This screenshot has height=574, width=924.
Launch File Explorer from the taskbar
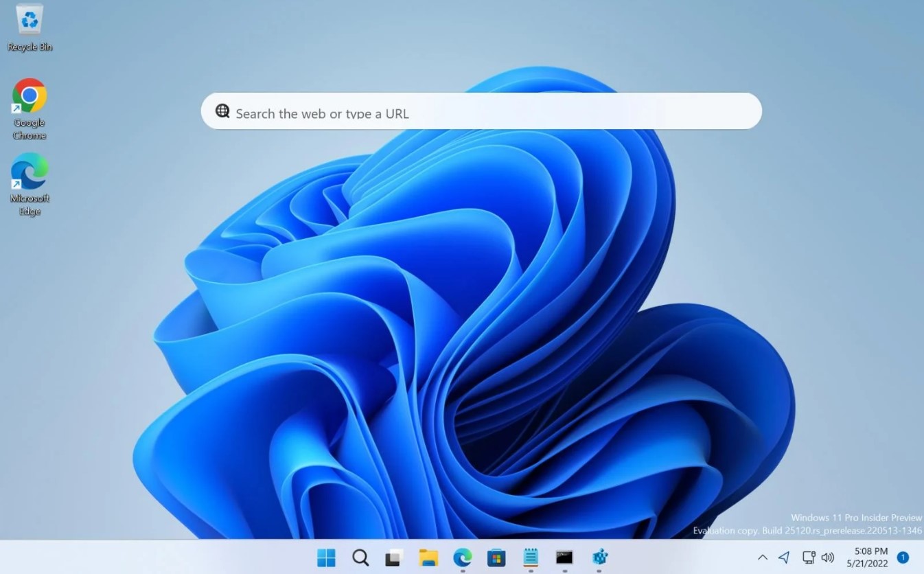(428, 558)
